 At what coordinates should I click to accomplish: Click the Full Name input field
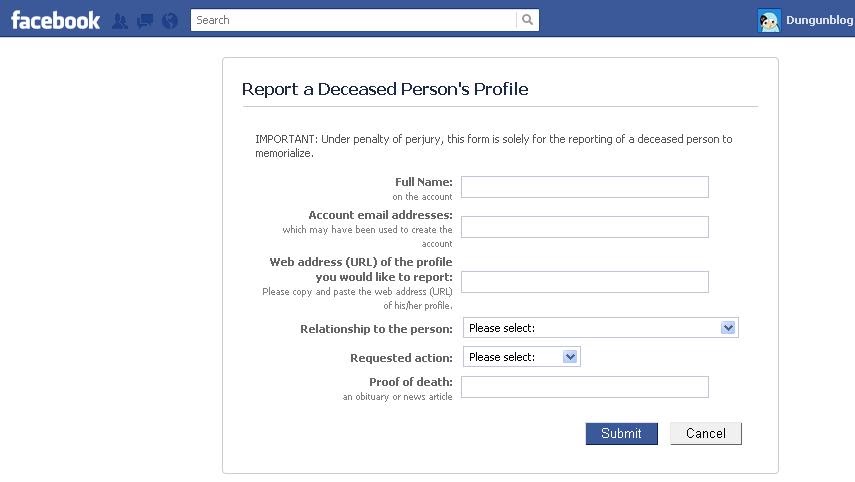[x=585, y=187]
